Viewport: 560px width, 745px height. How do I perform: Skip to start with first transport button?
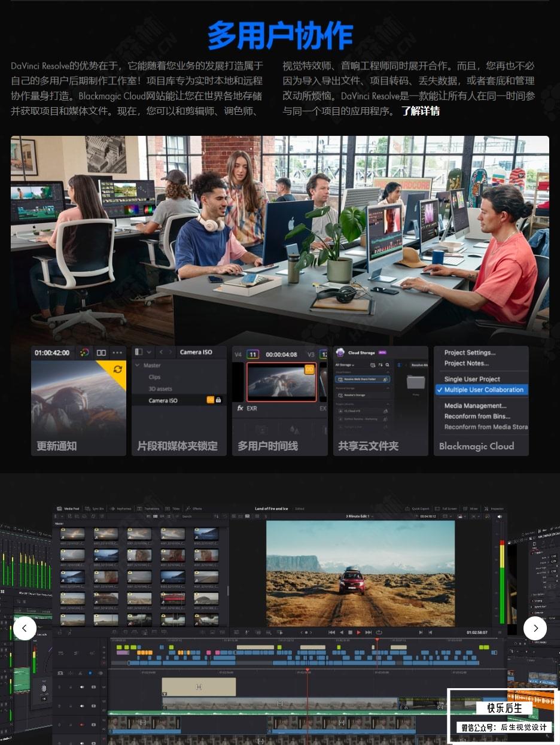tap(332, 632)
